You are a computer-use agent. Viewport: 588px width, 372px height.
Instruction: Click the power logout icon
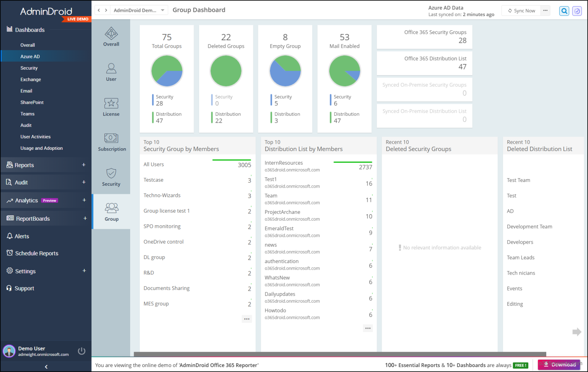tap(82, 351)
